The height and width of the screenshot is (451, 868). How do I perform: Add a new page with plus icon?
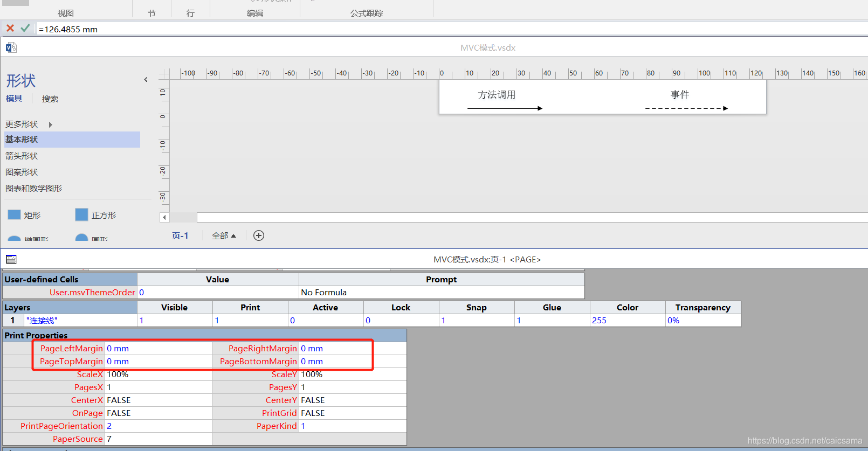pos(259,235)
